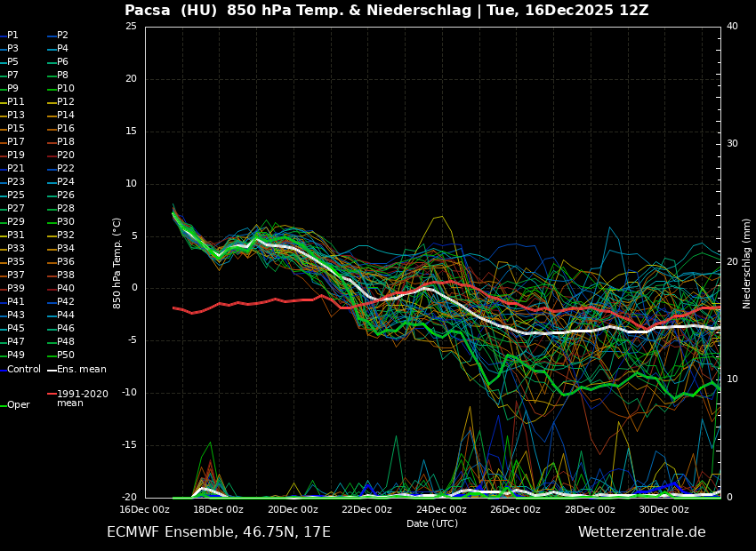The image size is (756, 551).
Task: Toggle the Oper legend entry
Action: (18, 405)
